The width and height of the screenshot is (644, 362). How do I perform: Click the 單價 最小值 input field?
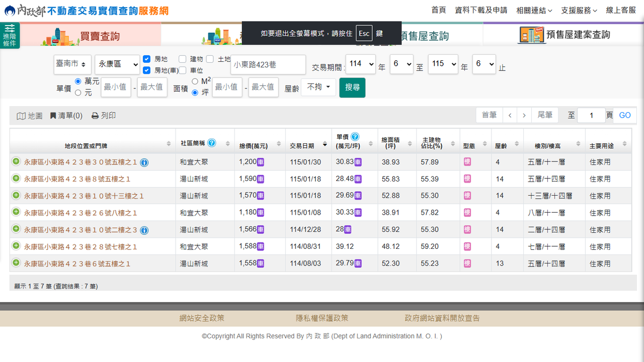[x=116, y=87]
